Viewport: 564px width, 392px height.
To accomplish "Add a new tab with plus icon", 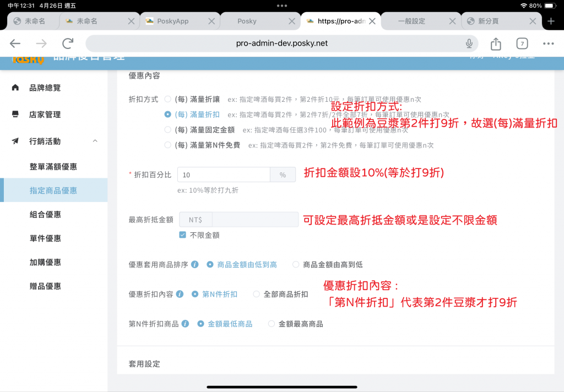I will click(551, 21).
